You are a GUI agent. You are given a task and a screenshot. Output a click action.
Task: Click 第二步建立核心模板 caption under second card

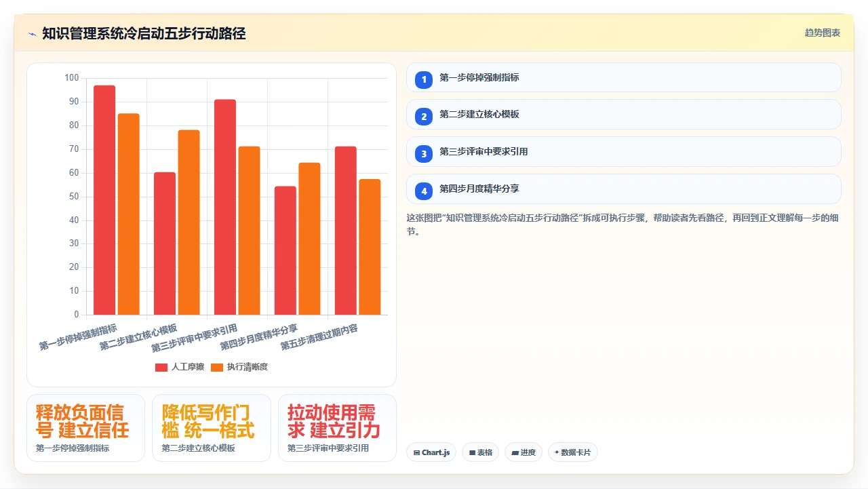198,448
